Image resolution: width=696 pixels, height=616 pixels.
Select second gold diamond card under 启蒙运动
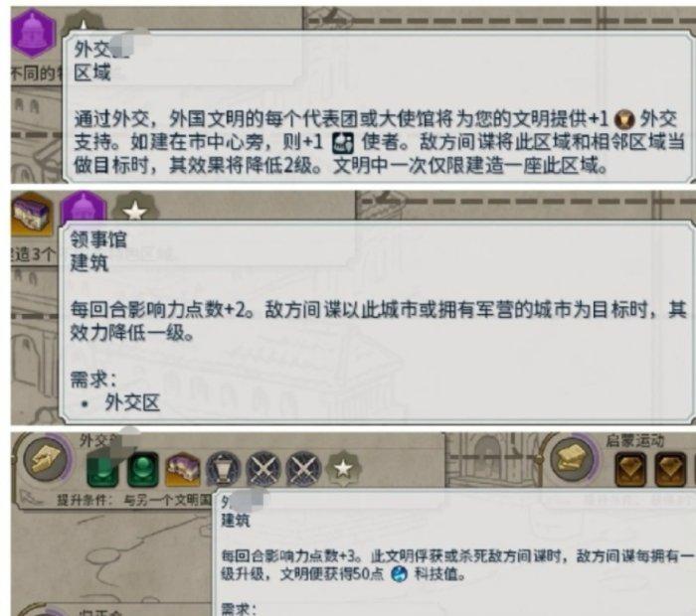click(670, 469)
